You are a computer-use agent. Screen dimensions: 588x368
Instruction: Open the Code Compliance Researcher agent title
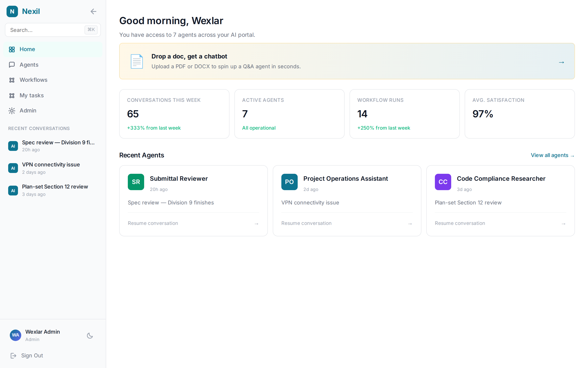501,178
